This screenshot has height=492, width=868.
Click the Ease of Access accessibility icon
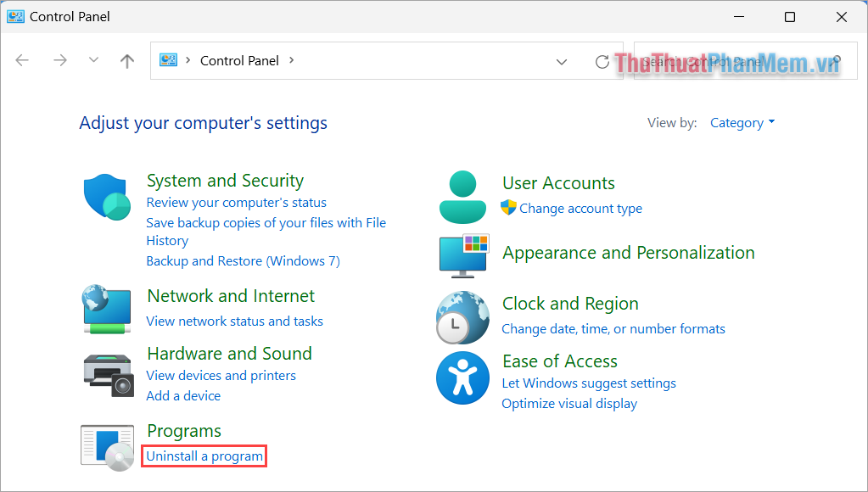[462, 377]
